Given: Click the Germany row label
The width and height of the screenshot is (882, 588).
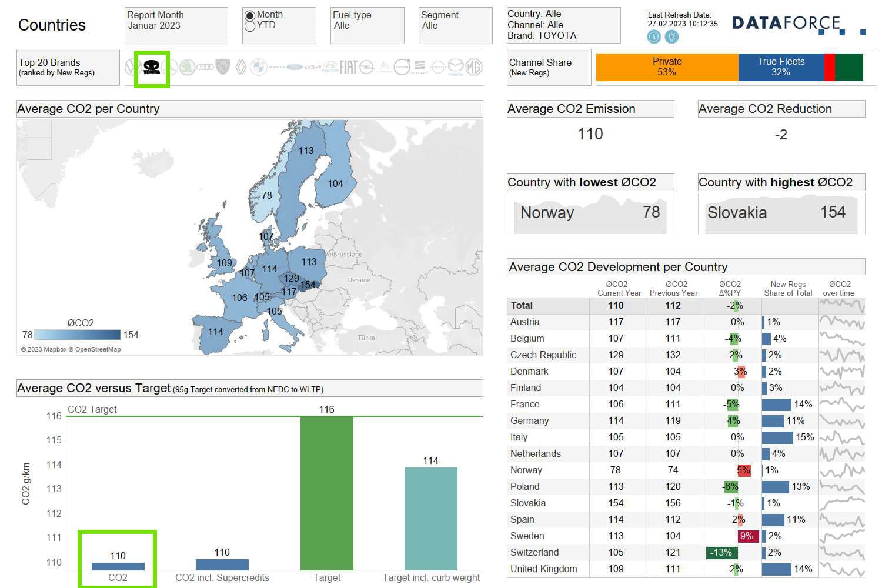Looking at the screenshot, I should 530,420.
